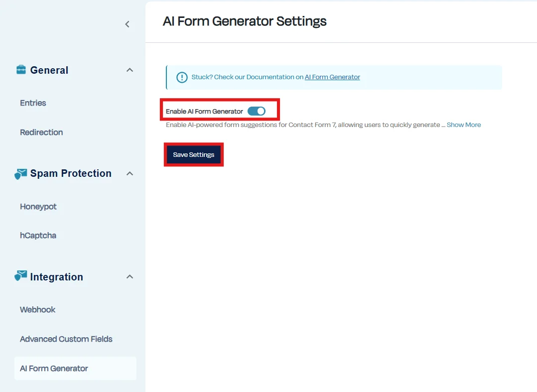
Task: Click the 'Enable AI-powered form suggestions' description
Action: pyautogui.click(x=305, y=125)
